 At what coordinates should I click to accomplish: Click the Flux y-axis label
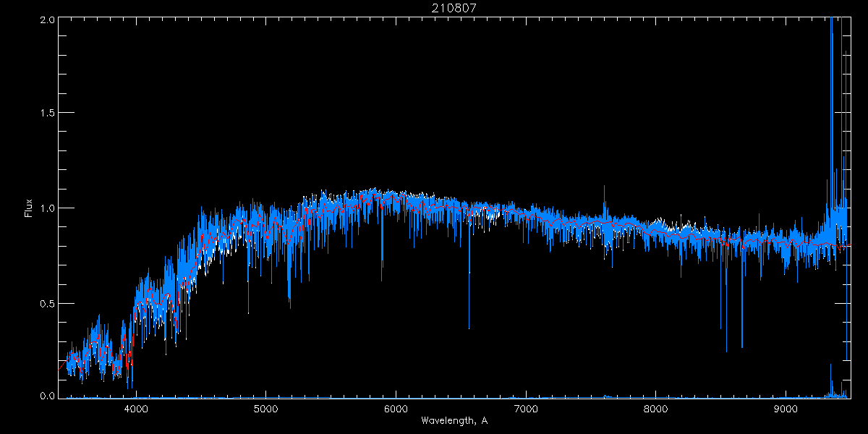point(29,208)
